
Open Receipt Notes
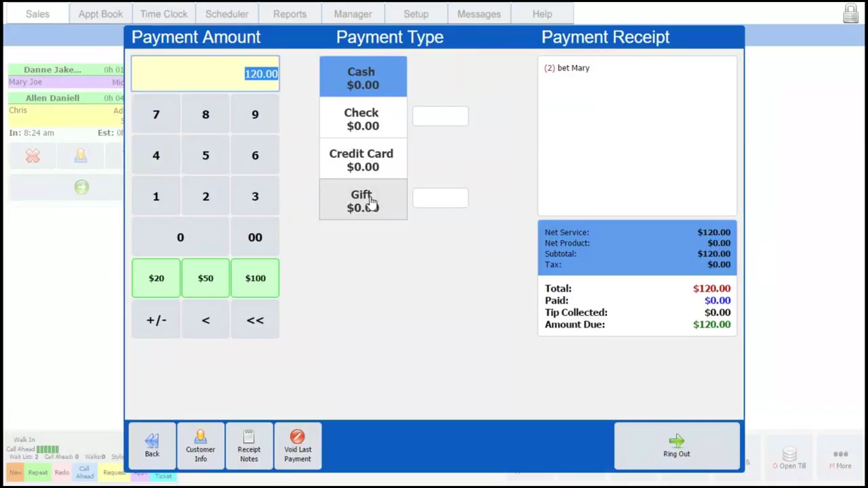pos(249,446)
